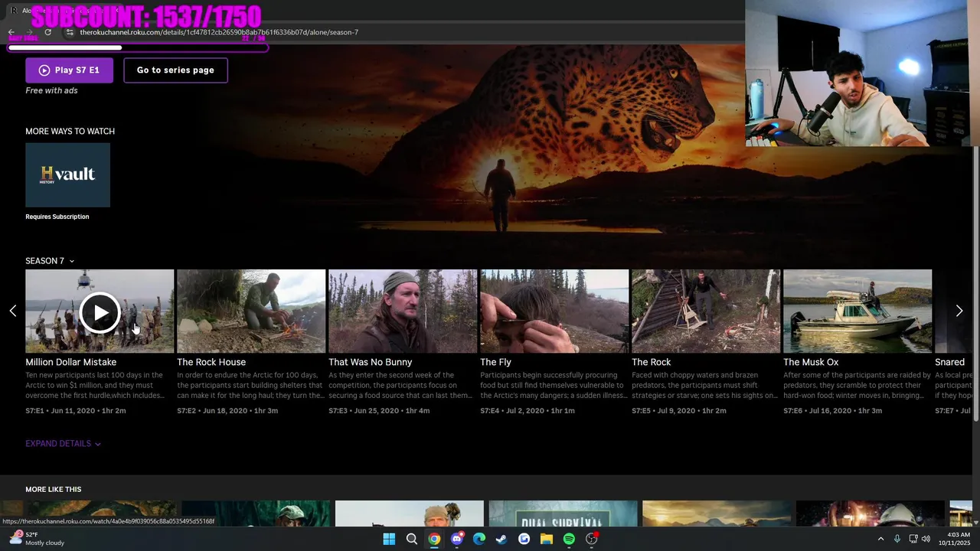The width and height of the screenshot is (980, 551).
Task: Open The Musk Ox episode thumbnail
Action: pos(857,311)
